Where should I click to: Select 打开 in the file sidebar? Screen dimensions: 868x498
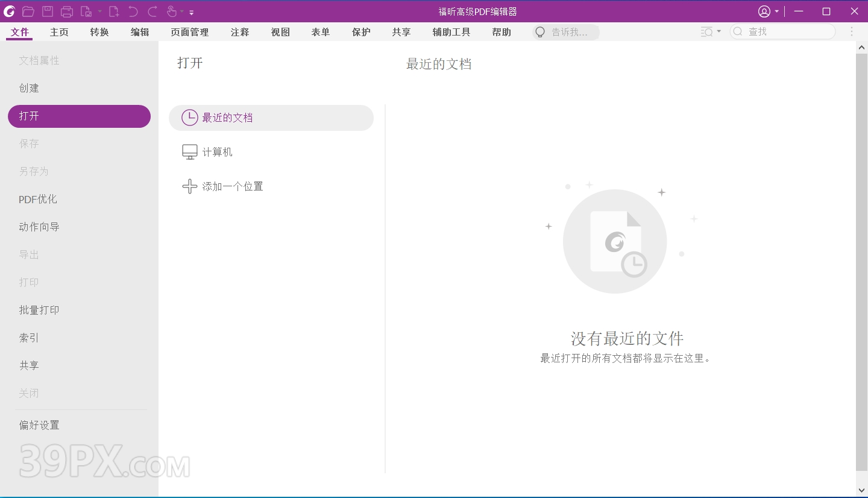click(79, 116)
